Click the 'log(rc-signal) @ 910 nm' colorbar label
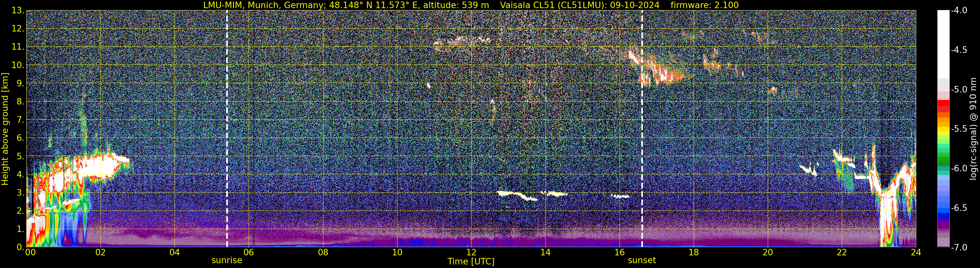Image resolution: width=980 pixels, height=268 pixels. click(x=973, y=129)
